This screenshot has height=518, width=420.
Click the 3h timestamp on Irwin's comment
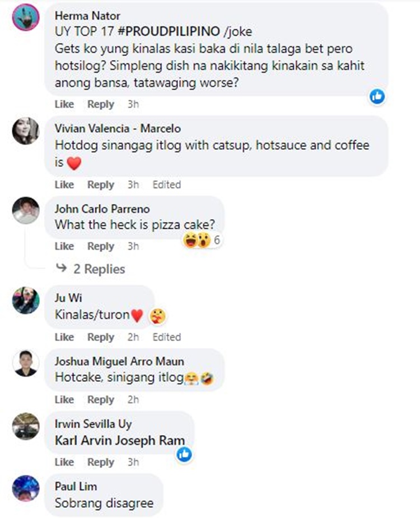tap(133, 462)
